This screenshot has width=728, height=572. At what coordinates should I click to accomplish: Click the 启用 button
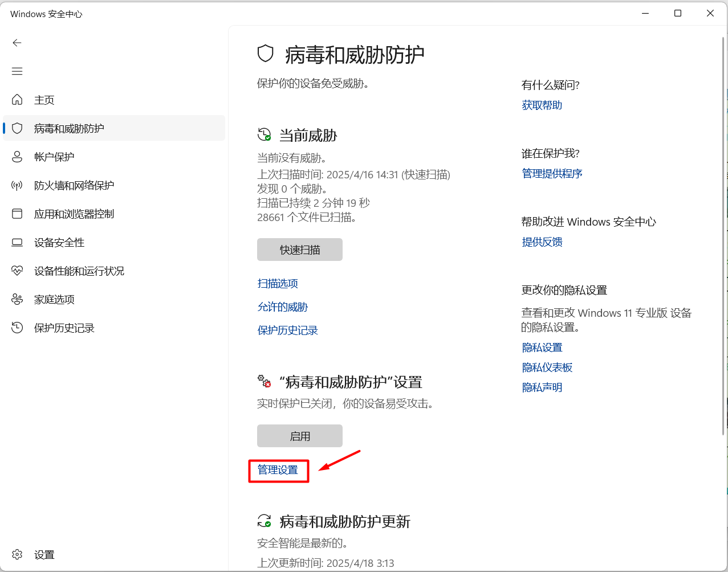[300, 436]
